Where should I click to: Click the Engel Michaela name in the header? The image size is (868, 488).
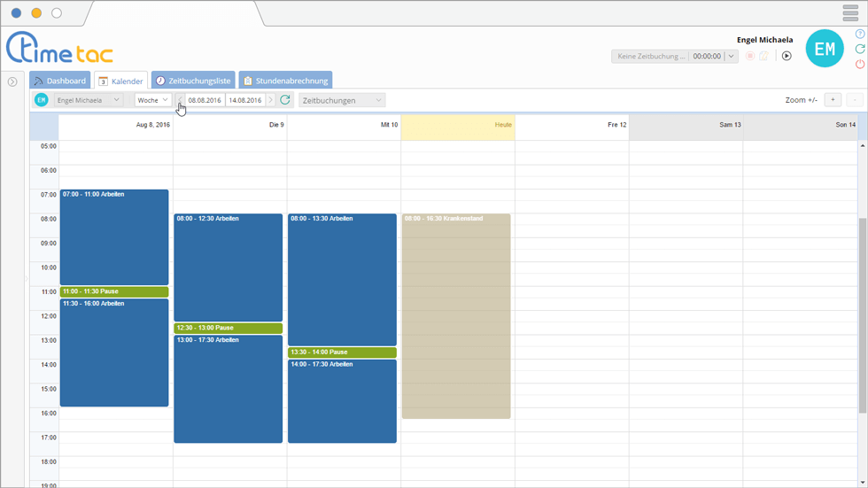(x=764, y=40)
